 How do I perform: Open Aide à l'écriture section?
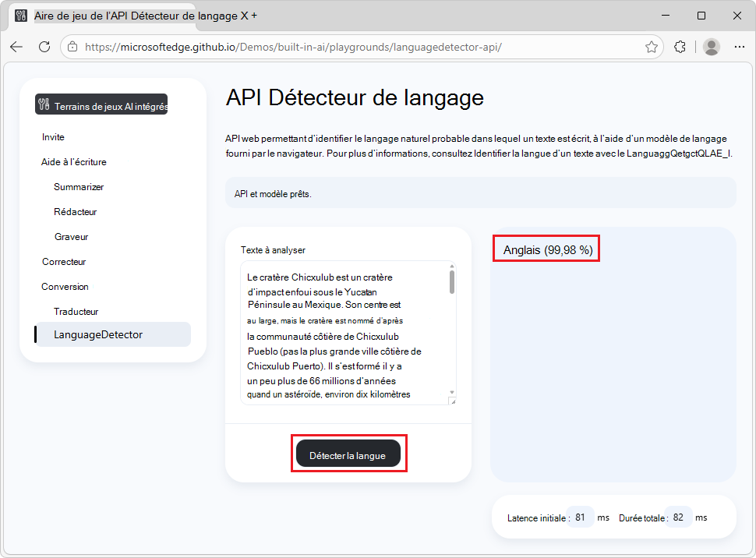(x=74, y=162)
